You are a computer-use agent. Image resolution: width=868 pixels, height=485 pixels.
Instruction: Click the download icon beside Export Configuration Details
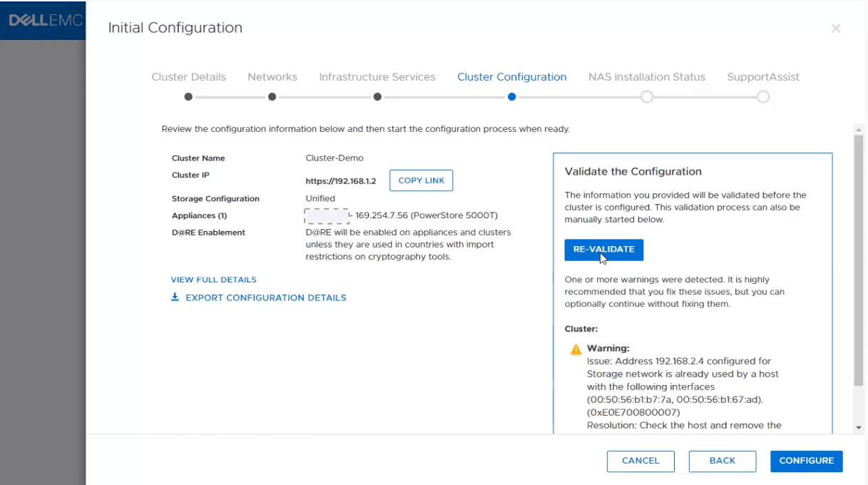[175, 297]
